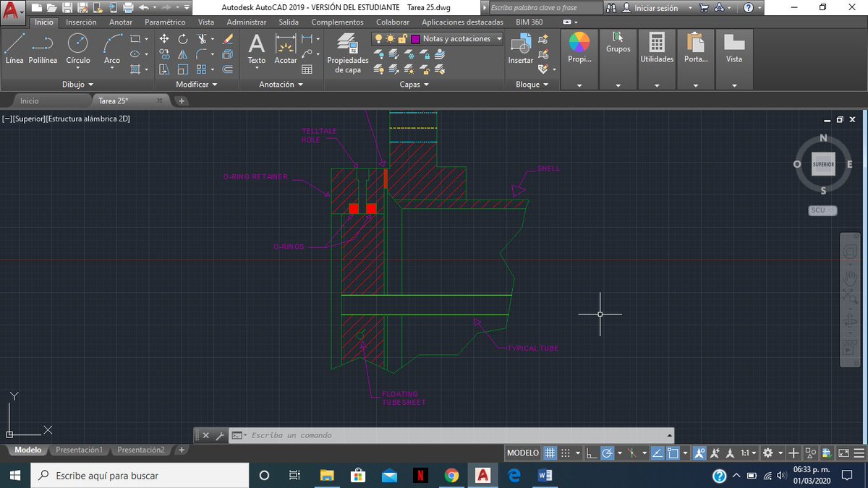
Task: Select the Polilínea draw tool
Action: [x=43, y=49]
